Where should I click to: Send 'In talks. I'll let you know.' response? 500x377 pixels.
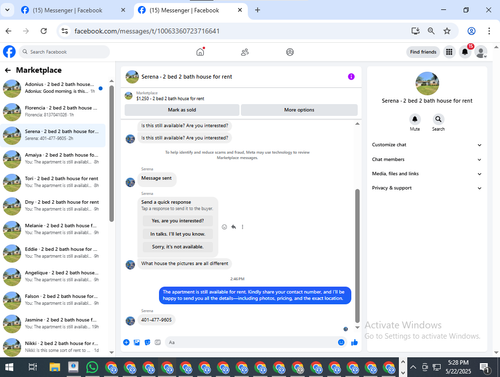pyautogui.click(x=177, y=234)
